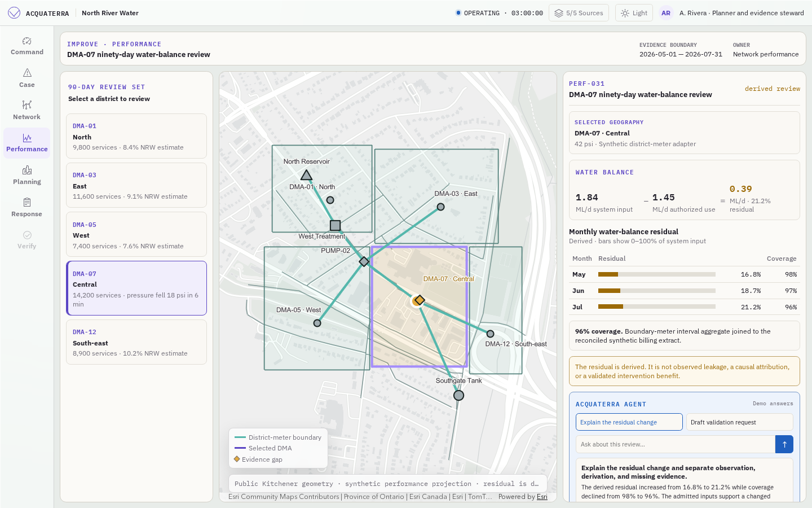Click the sun icon for Light theme
The image size is (812, 508).
pos(625,13)
